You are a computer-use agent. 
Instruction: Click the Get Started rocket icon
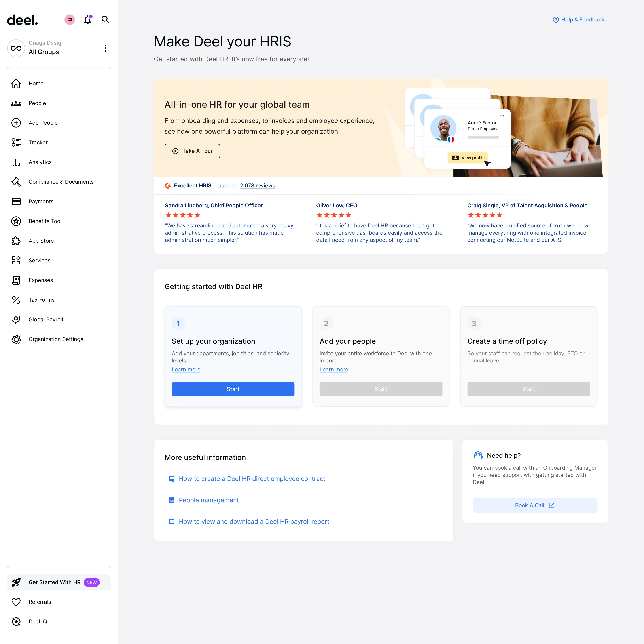coord(16,582)
